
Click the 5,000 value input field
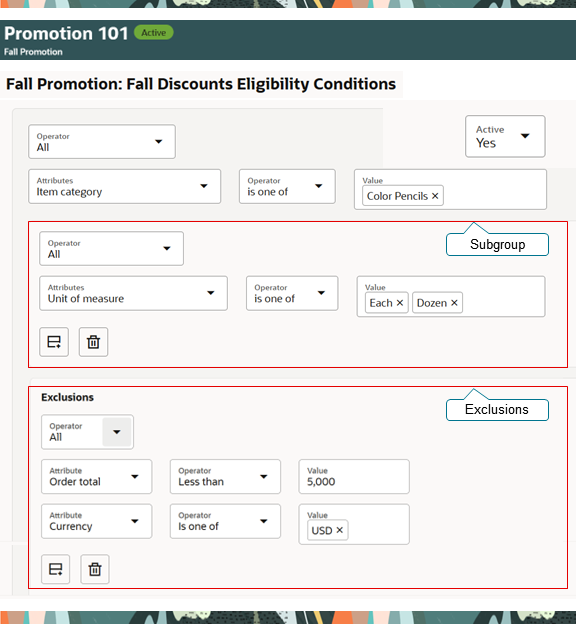pyautogui.click(x=354, y=477)
